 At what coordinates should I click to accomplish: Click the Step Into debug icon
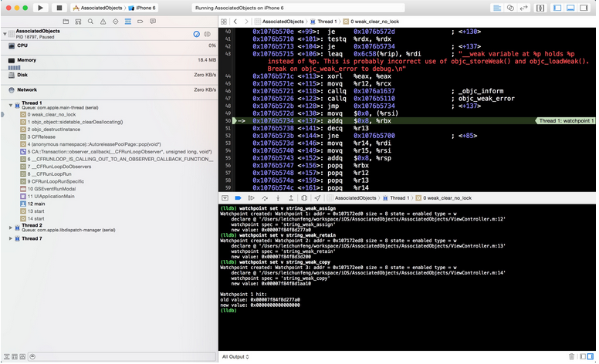(x=278, y=198)
